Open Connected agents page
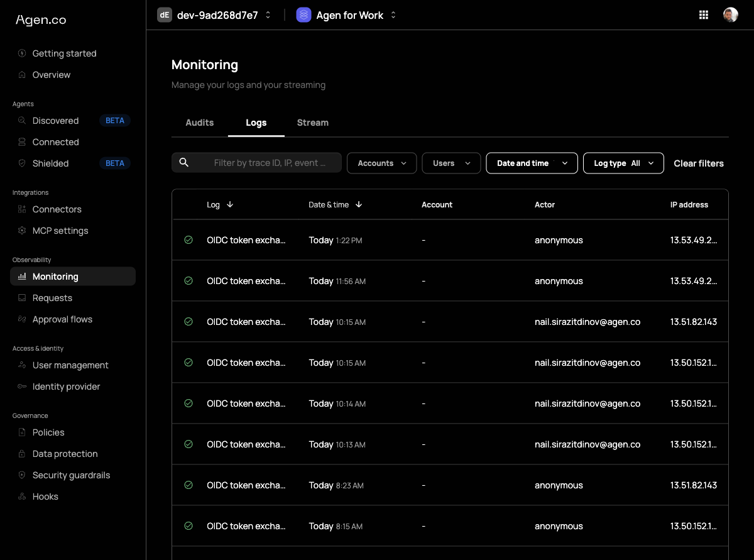The height and width of the screenshot is (560, 754). 73,142
